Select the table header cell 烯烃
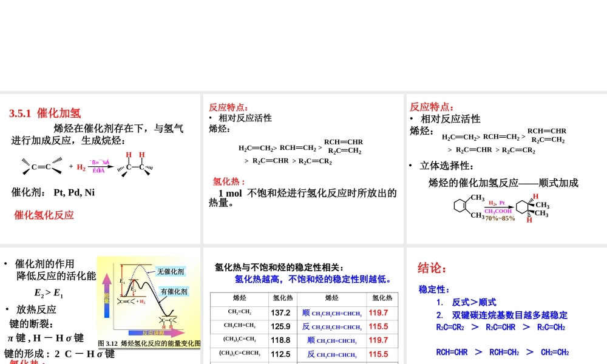Image resolution: width=607 pixels, height=364 pixels. (x=239, y=298)
